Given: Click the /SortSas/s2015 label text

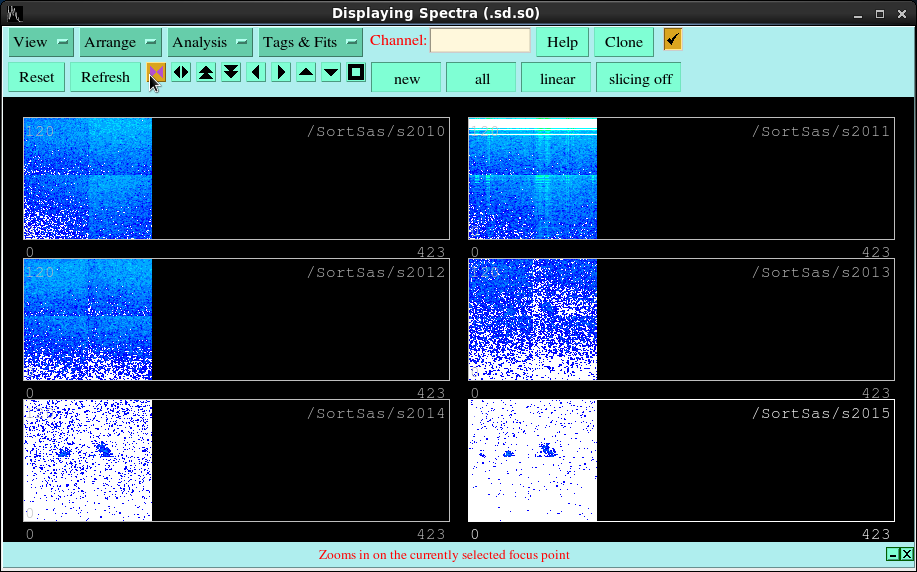Looking at the screenshot, I should click(821, 413).
